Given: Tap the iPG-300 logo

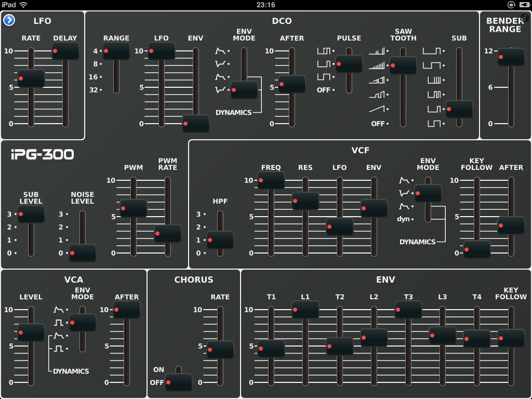Looking at the screenshot, I should coord(42,154).
